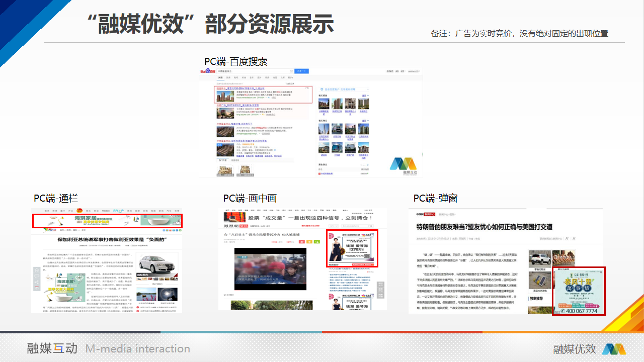Click first building thumbnail under 相关楼盘
This screenshot has height=362, width=644.
point(325,104)
